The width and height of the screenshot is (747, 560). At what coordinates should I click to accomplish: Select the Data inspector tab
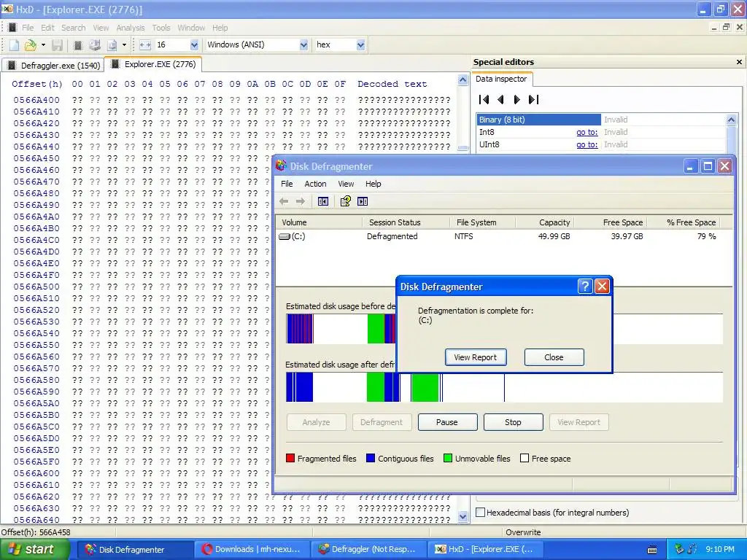[x=501, y=79]
